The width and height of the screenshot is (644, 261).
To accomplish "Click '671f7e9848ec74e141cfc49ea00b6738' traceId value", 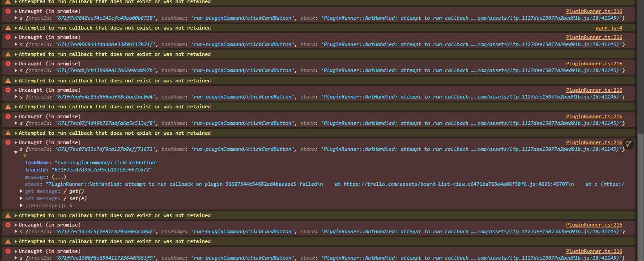I will (x=106, y=18).
